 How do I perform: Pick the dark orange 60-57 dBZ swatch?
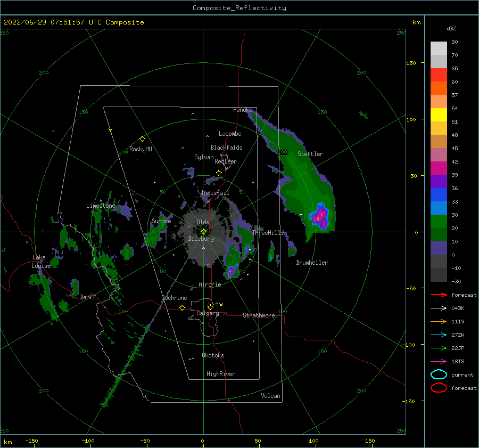point(439,88)
